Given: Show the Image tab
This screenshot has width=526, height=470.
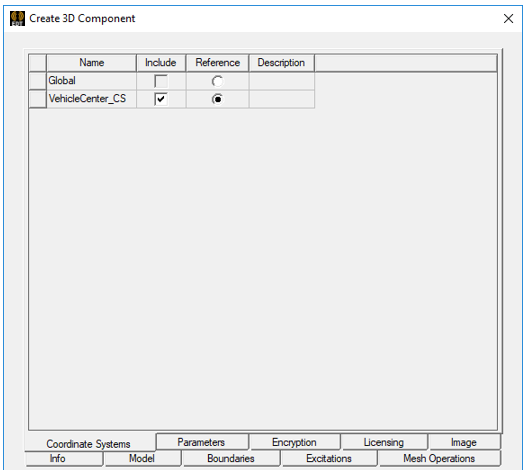Looking at the screenshot, I should [465, 442].
